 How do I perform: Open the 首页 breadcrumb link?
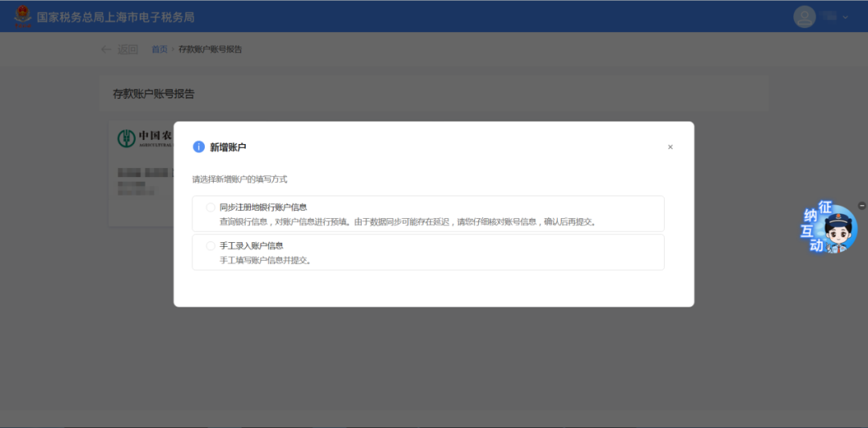[159, 49]
